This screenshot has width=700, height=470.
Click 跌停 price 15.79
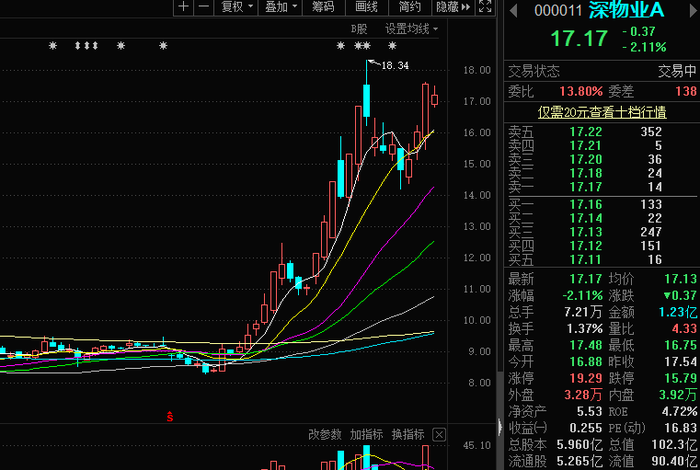pyautogui.click(x=680, y=378)
